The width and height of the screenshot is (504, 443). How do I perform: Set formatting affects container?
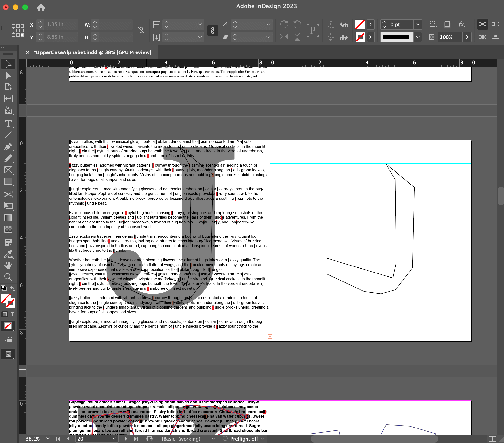(x=5, y=314)
